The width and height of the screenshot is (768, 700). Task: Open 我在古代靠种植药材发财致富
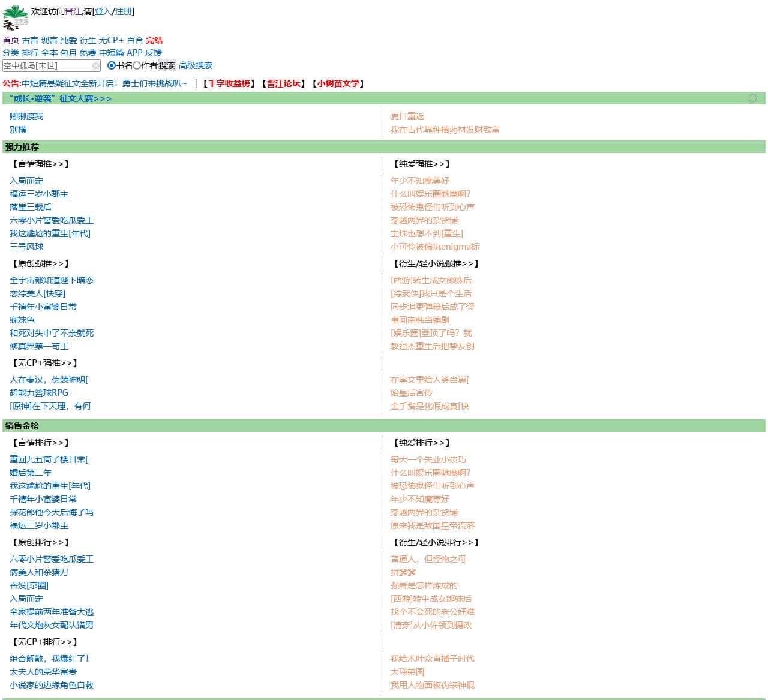(x=445, y=130)
